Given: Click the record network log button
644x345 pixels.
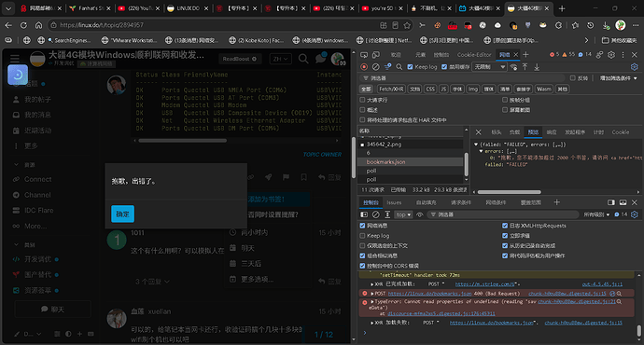Looking at the screenshot, I should coord(364,67).
